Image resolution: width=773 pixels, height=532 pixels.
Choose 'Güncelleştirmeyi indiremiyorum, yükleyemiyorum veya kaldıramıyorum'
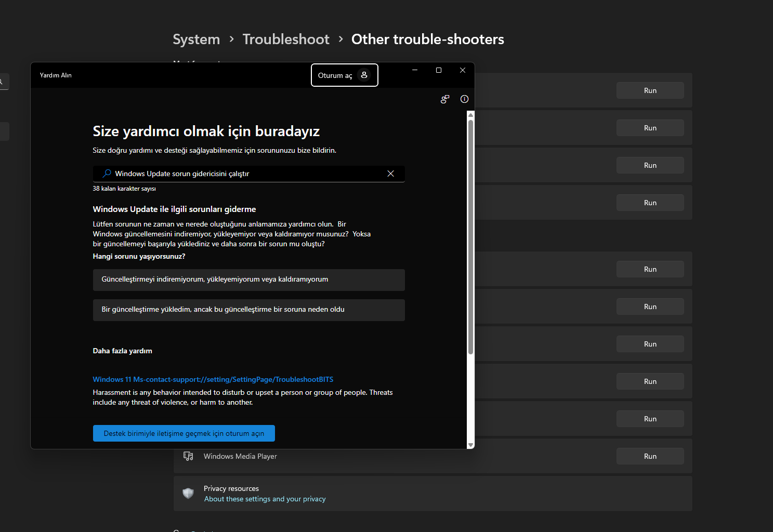(248, 280)
